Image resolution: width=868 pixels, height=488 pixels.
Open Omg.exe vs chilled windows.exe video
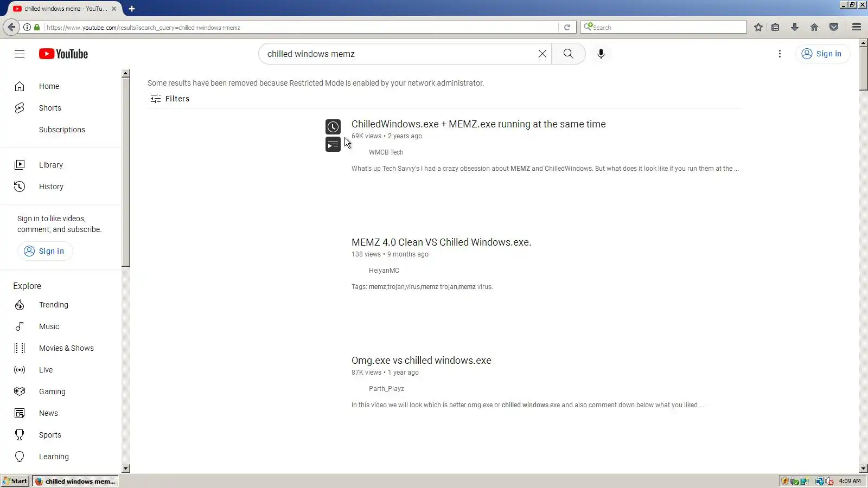coord(422,361)
